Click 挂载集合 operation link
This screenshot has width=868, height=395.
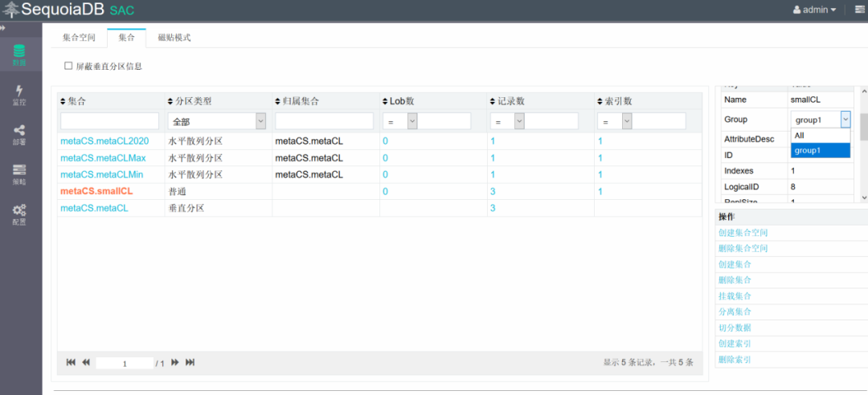coord(735,296)
